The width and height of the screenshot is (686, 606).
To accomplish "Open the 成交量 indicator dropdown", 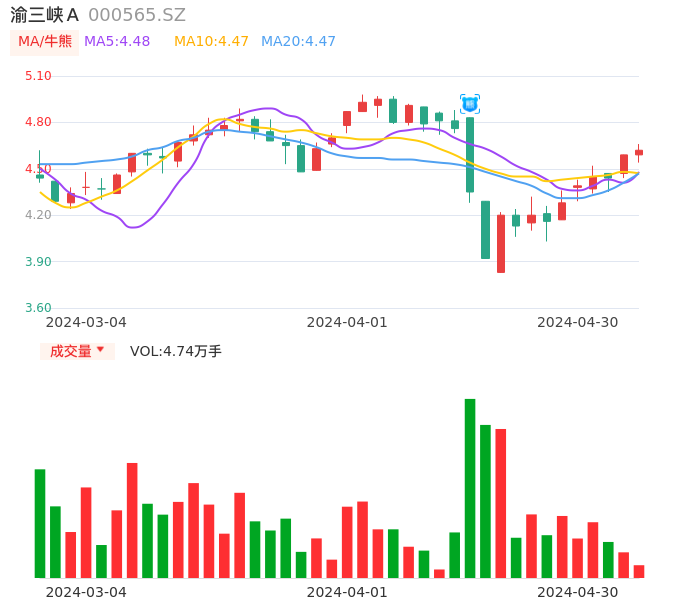I will (71, 351).
